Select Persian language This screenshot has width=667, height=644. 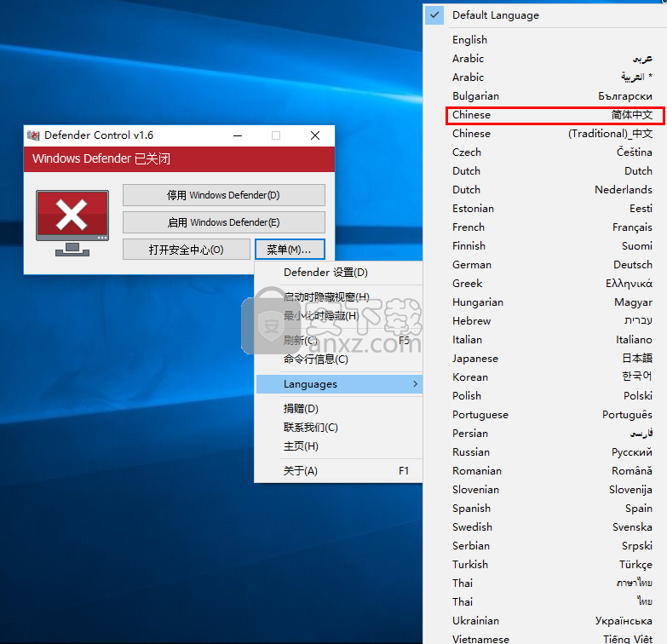546,434
